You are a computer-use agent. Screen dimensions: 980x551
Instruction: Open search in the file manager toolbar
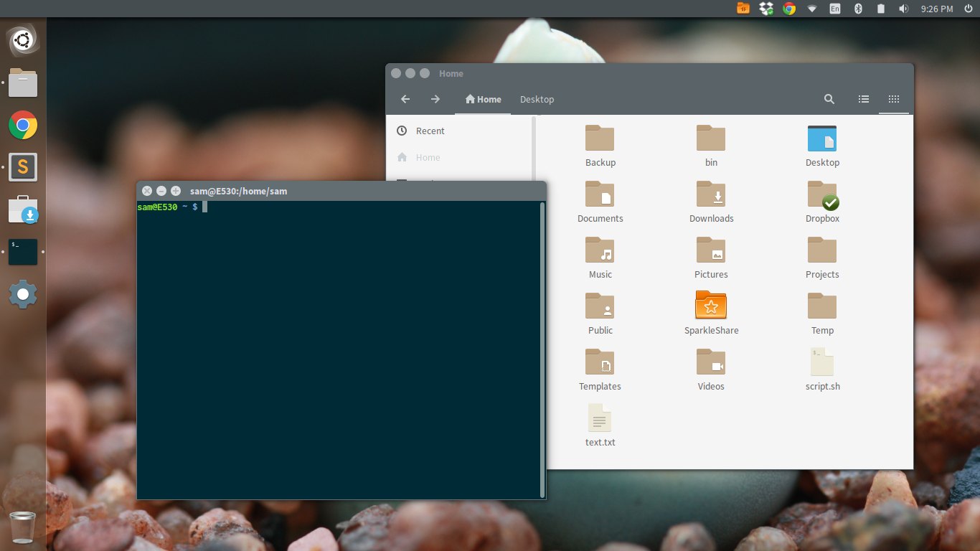(829, 100)
